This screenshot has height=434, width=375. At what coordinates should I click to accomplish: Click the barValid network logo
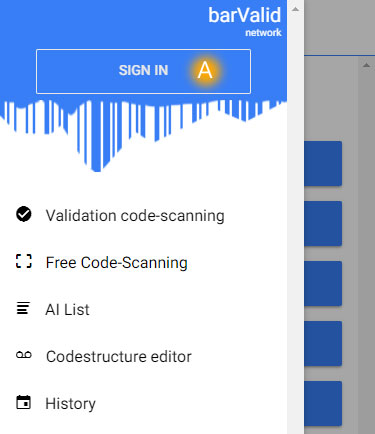[x=245, y=22]
